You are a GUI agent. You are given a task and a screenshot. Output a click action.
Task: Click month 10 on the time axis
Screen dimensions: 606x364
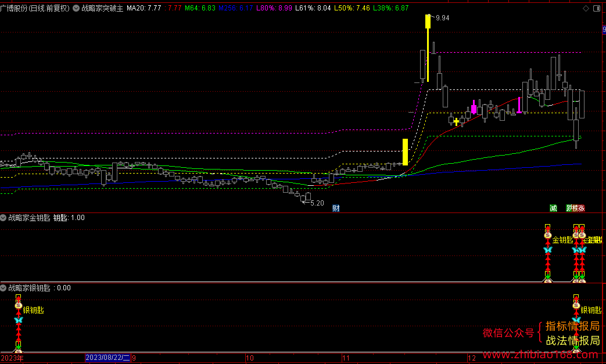pos(250,358)
